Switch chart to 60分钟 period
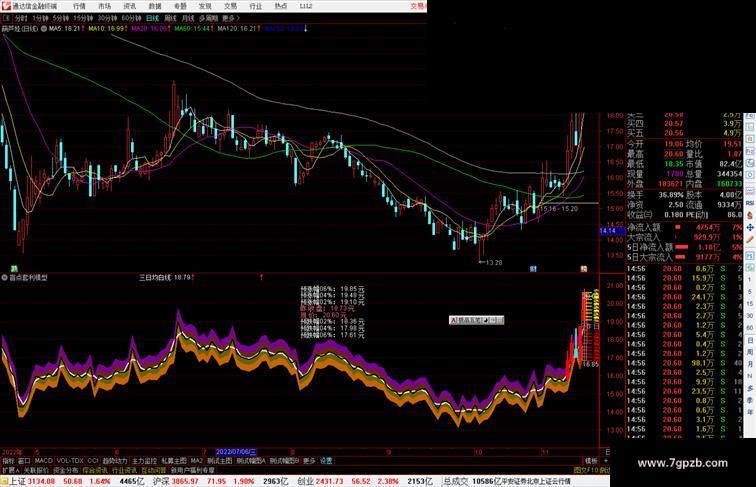Viewport: 756px width, 487px height. (131, 18)
